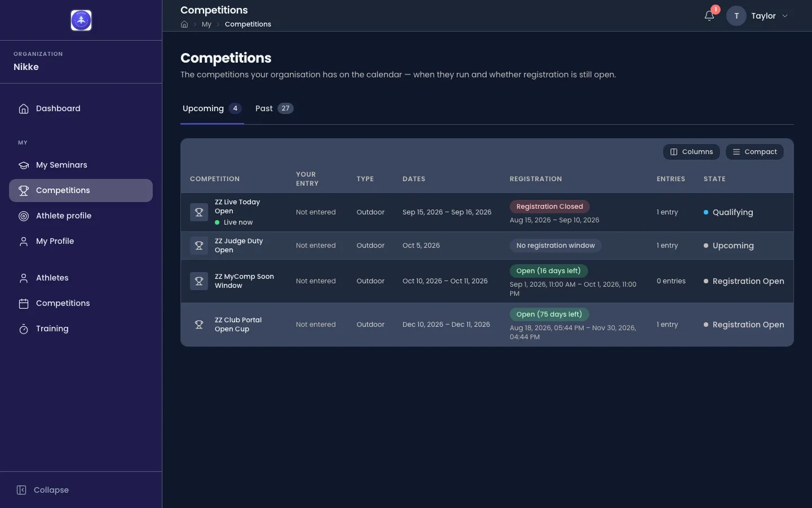Screen dimensions: 812x508
Task: Open My Profile in sidebar
Action: click(x=81, y=241)
